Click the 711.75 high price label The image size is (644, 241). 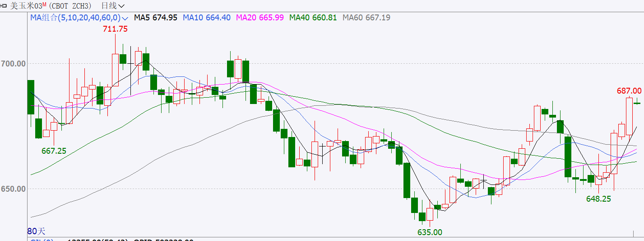point(116,29)
